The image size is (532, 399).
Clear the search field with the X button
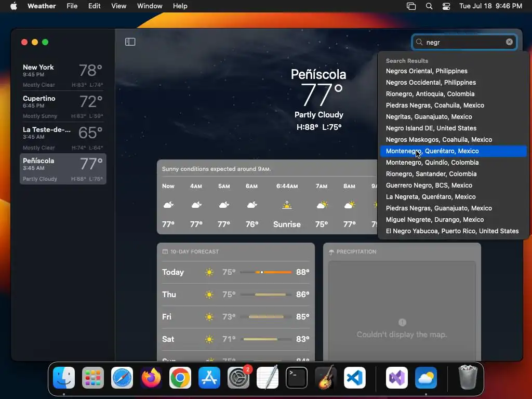coord(509,42)
